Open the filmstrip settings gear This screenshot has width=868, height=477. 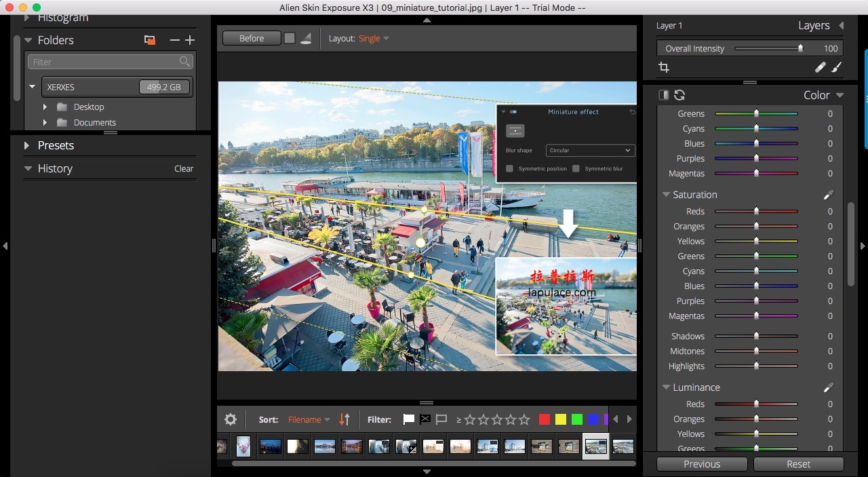(x=231, y=419)
